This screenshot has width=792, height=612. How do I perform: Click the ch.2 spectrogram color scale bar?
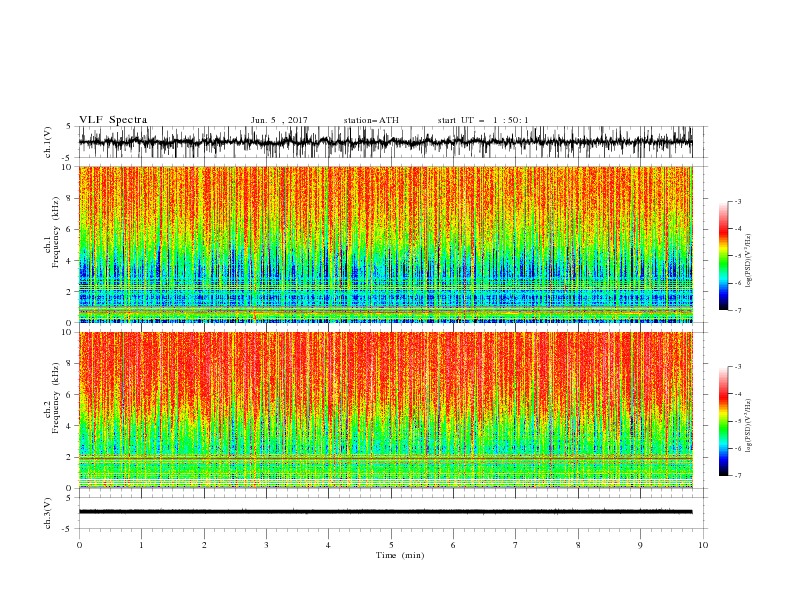(x=724, y=421)
